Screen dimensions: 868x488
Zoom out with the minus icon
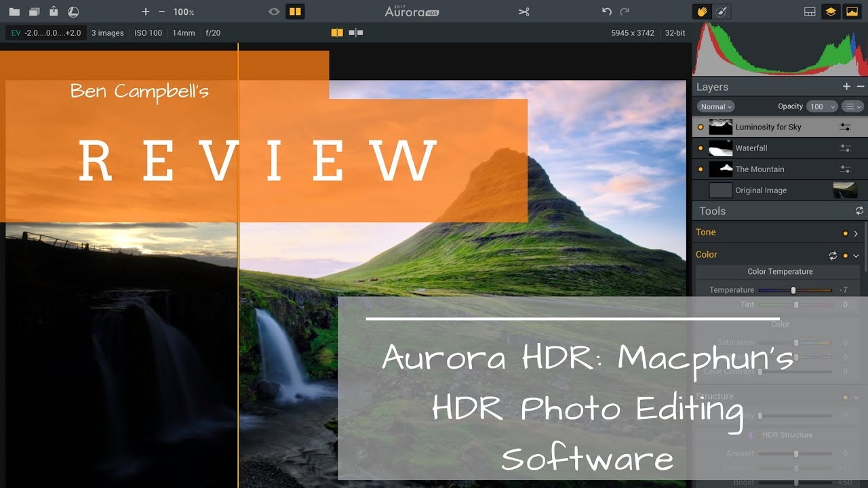click(161, 12)
